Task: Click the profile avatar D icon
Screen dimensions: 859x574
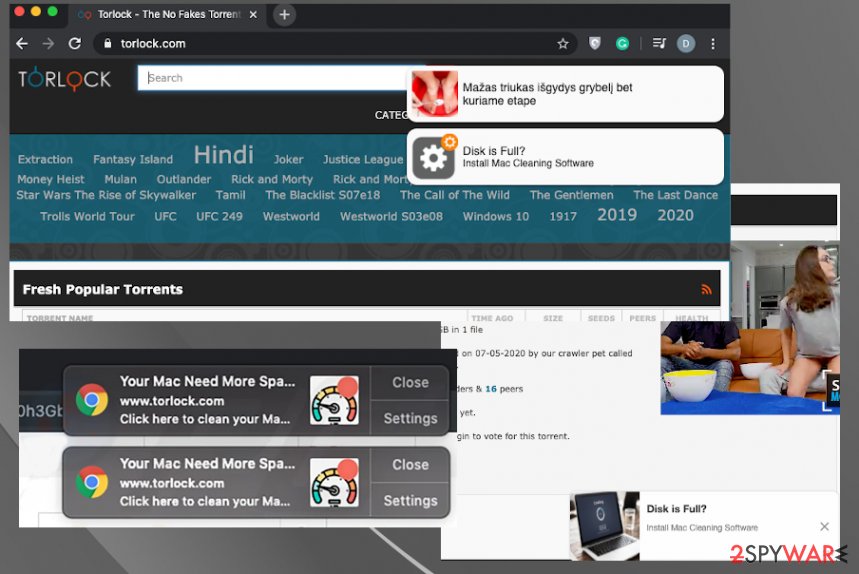Action: point(685,44)
